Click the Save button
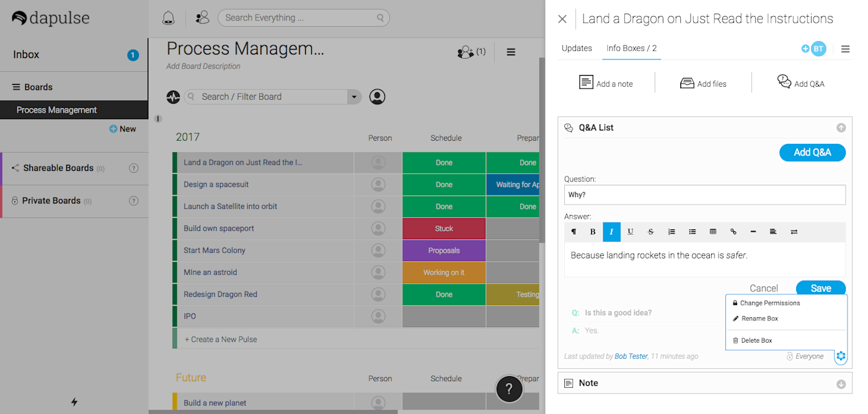 (821, 288)
